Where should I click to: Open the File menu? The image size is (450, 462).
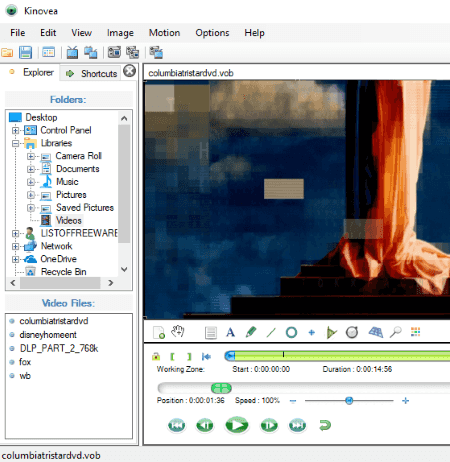[x=17, y=33]
